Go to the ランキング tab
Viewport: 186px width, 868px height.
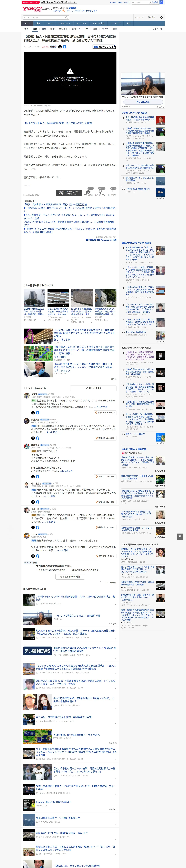pyautogui.click(x=115, y=24)
